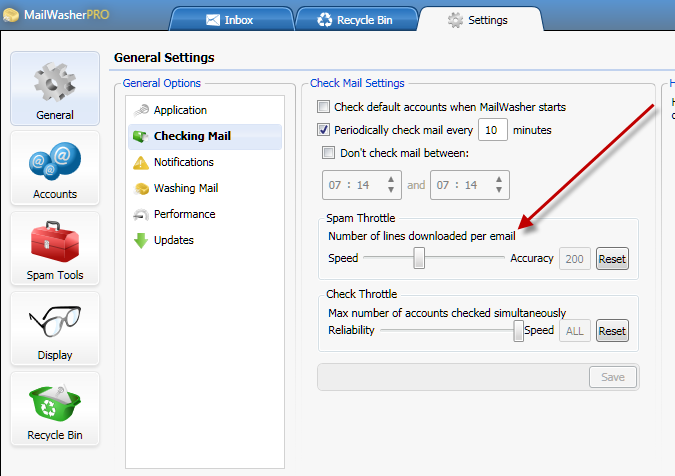Click the minutes interval field showing 10
The image size is (675, 476).
click(x=492, y=130)
